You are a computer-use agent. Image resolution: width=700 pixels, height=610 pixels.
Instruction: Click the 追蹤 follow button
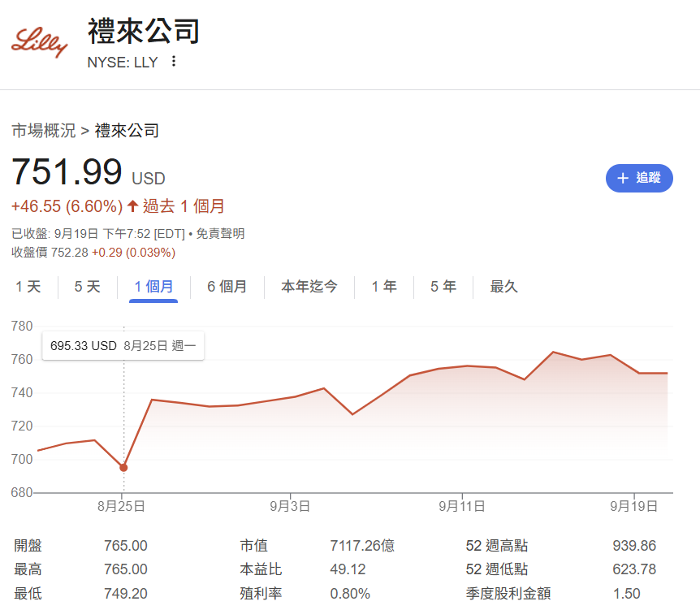click(x=639, y=178)
